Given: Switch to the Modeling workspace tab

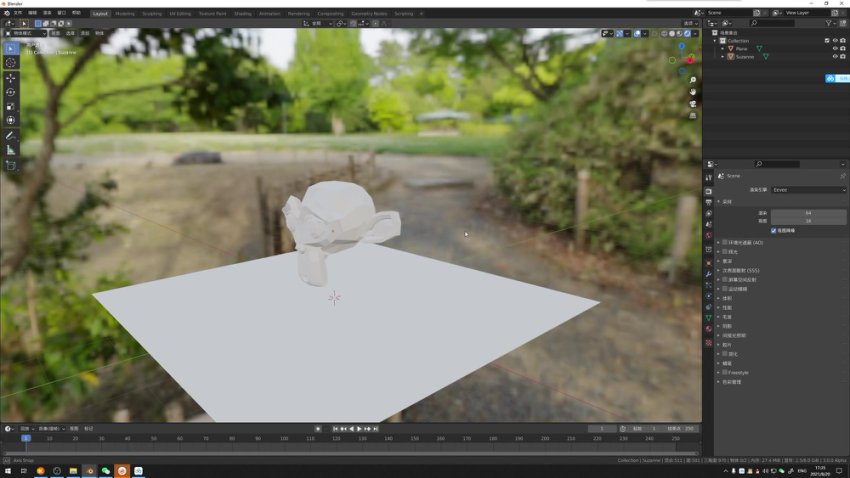Looking at the screenshot, I should (x=125, y=14).
